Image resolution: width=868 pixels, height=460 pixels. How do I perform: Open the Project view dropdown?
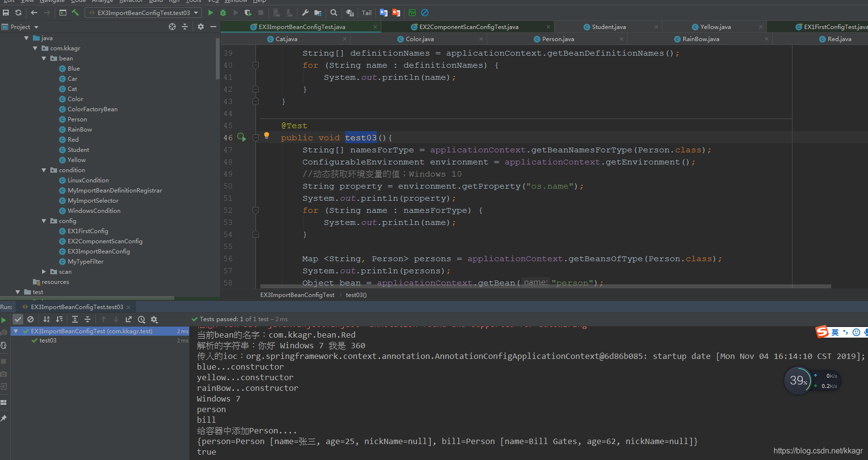(x=20, y=27)
